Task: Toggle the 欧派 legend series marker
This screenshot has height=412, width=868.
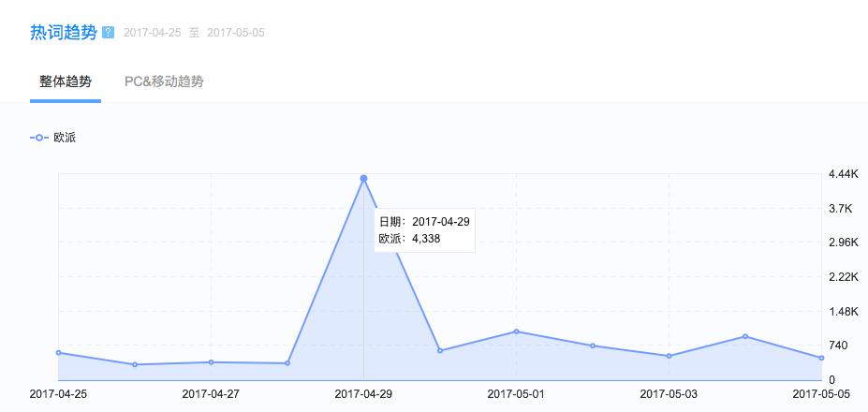Action: pyautogui.click(x=39, y=138)
